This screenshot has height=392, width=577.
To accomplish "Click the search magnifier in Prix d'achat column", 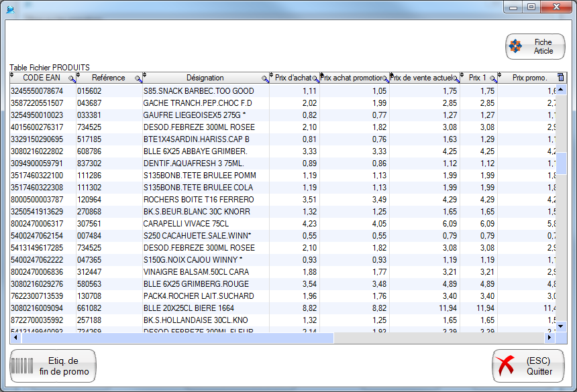I will tap(315, 79).
